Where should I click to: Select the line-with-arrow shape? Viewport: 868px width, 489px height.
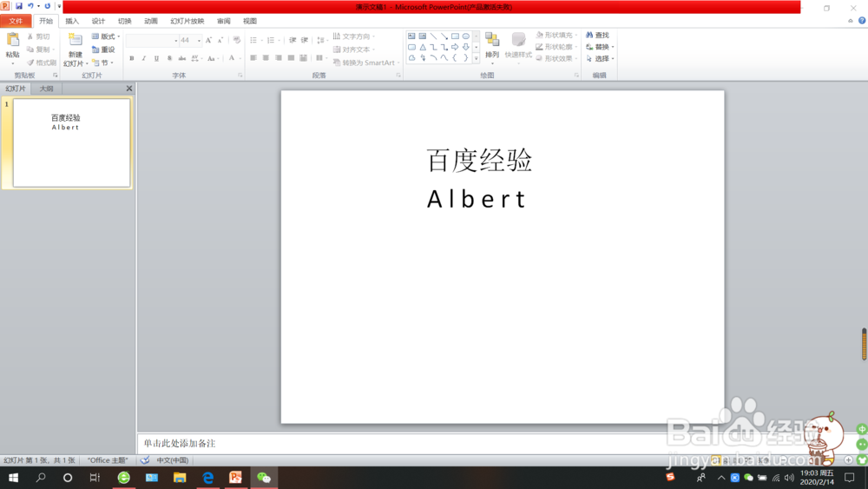tap(444, 36)
